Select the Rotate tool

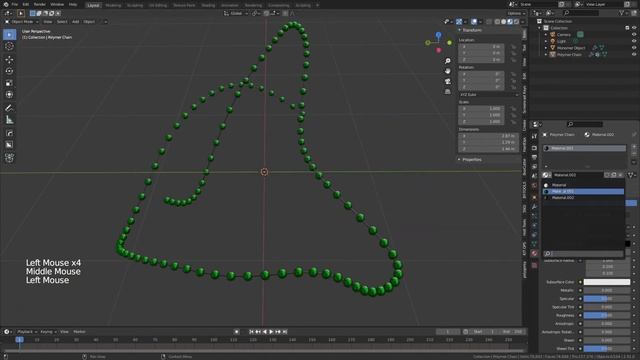tap(9, 71)
